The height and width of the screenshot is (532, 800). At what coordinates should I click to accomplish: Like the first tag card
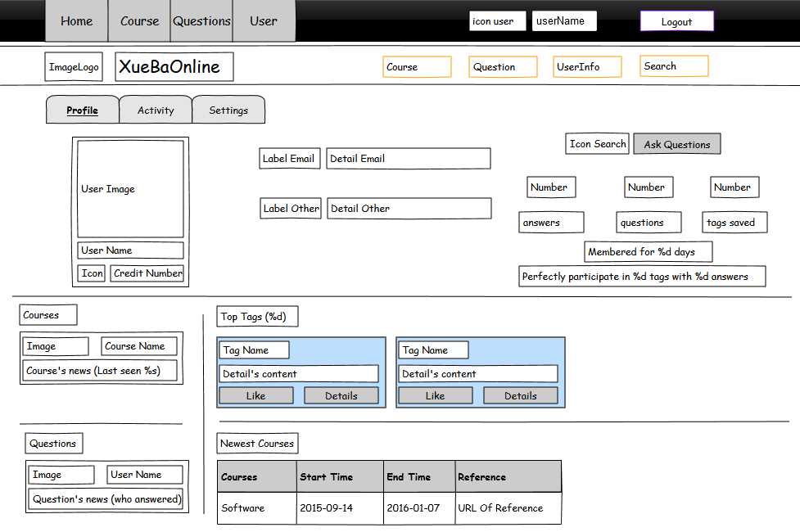[x=256, y=395]
